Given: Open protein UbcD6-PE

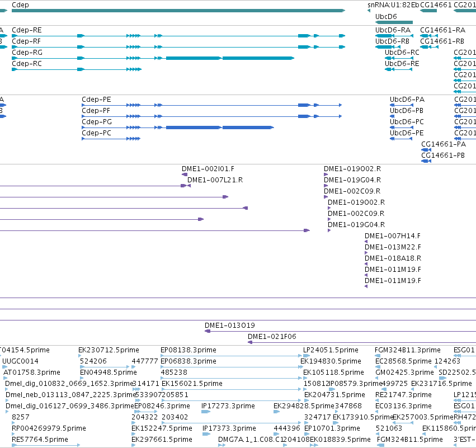Looking at the screenshot, I should pos(407,133).
